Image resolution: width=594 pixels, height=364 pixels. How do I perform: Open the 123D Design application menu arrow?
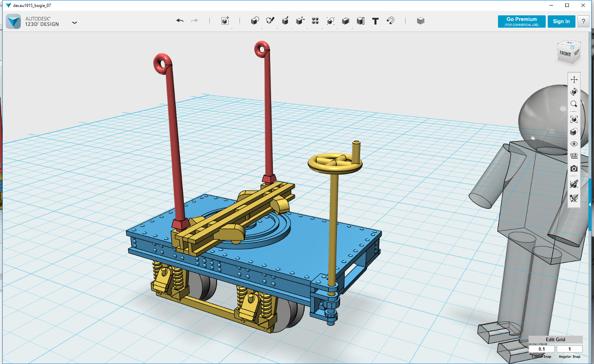click(x=74, y=22)
